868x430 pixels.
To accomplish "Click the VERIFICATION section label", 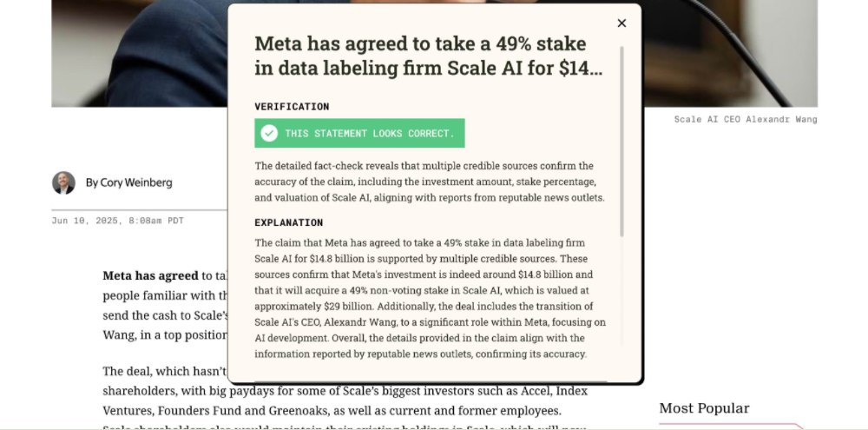I will tap(292, 106).
